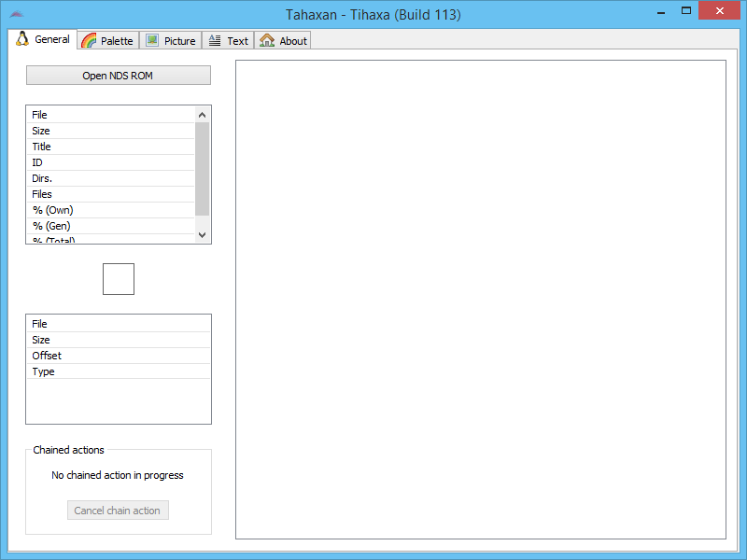Viewport: 747px width, 560px height.
Task: Click the Picture tab's image icon
Action: (x=152, y=40)
